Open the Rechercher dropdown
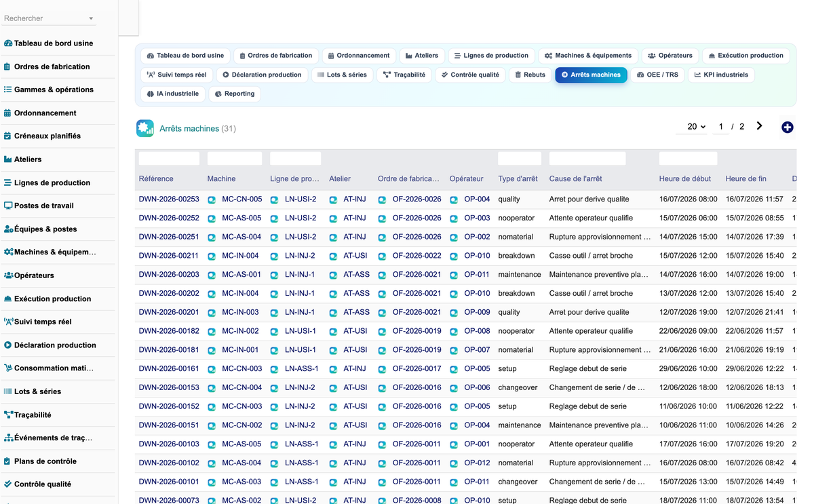This screenshot has height=504, width=814. (x=49, y=18)
